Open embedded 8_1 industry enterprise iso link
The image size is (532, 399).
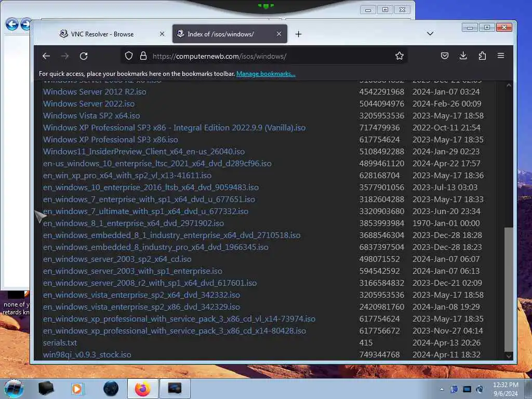coord(171,235)
